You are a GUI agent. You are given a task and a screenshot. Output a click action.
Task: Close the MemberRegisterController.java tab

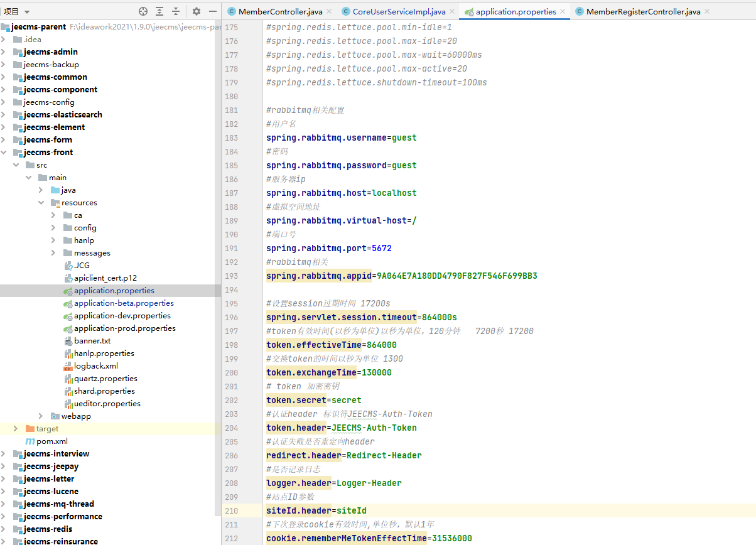707,11
